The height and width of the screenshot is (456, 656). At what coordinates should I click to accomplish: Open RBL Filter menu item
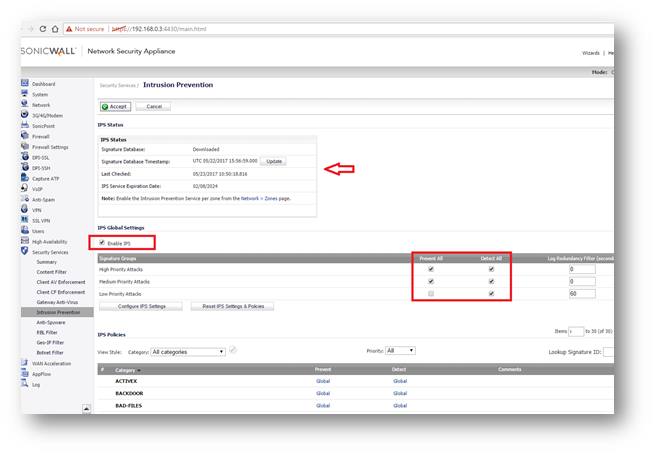coord(47,333)
